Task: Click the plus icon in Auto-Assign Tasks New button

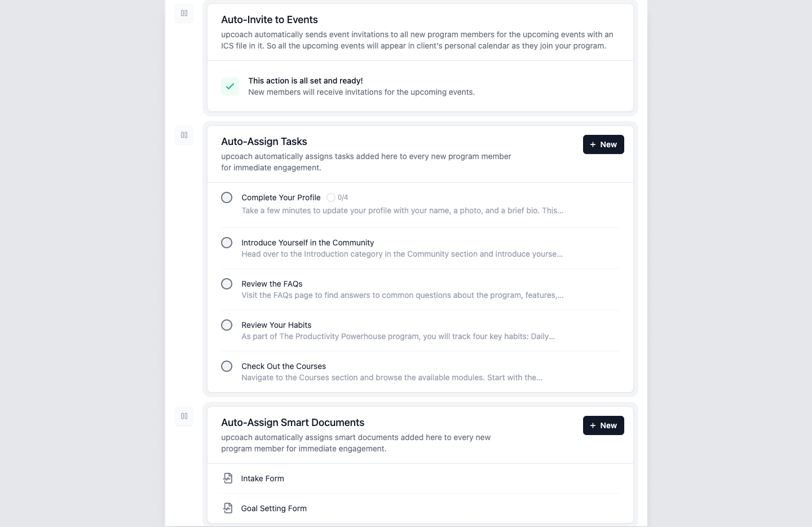Action: coord(593,145)
